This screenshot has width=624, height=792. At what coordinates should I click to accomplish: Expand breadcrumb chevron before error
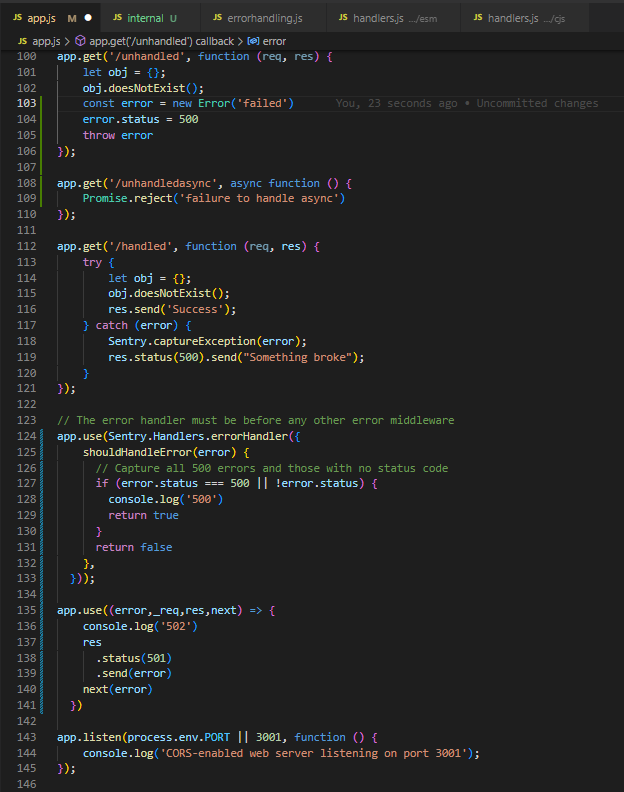(x=241, y=41)
